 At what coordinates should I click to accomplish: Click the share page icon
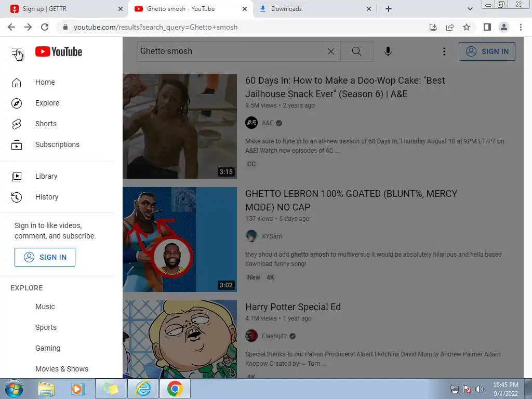[x=450, y=27]
